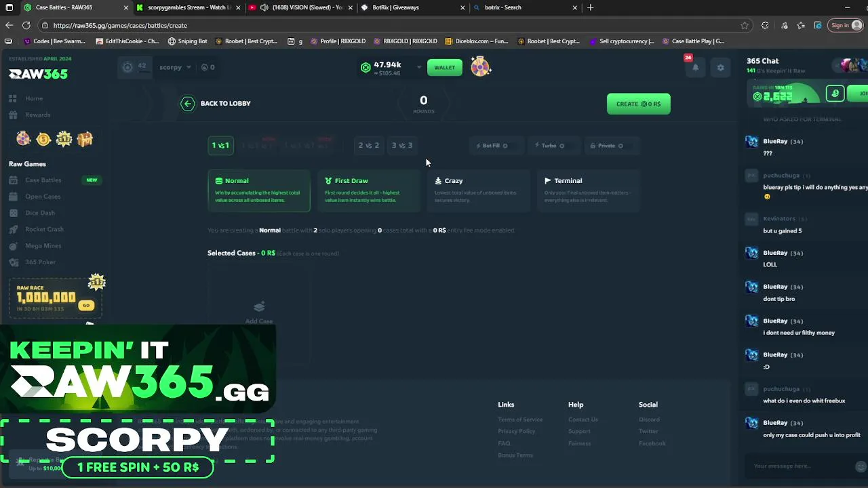Switch to Case Battles - RAW365 tab

75,7
